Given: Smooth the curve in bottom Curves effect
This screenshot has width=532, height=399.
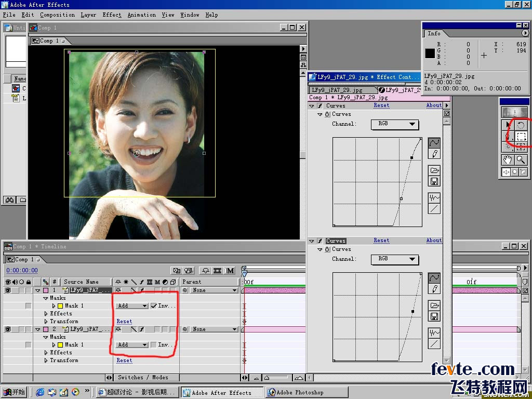Looking at the screenshot, I should [x=434, y=333].
